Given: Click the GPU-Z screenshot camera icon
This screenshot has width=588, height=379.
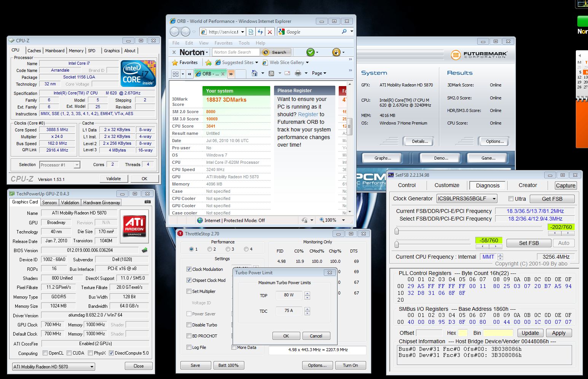Looking at the screenshot, I should click(x=148, y=202).
